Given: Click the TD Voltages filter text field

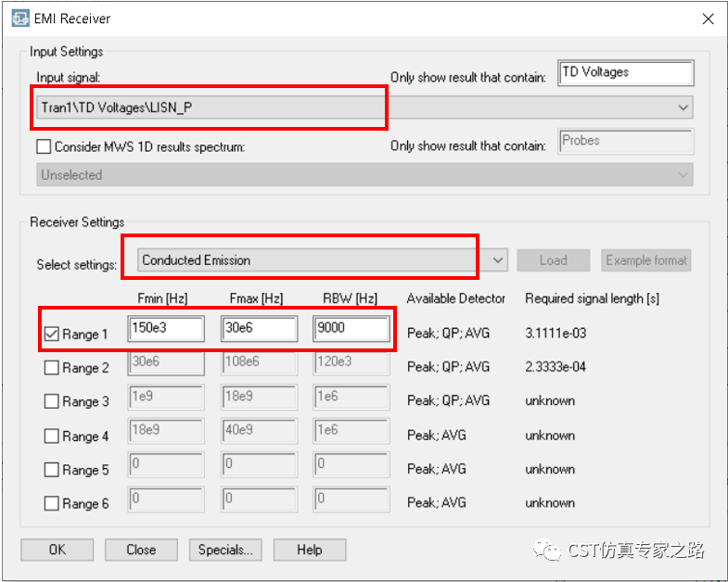Looking at the screenshot, I should point(626,72).
